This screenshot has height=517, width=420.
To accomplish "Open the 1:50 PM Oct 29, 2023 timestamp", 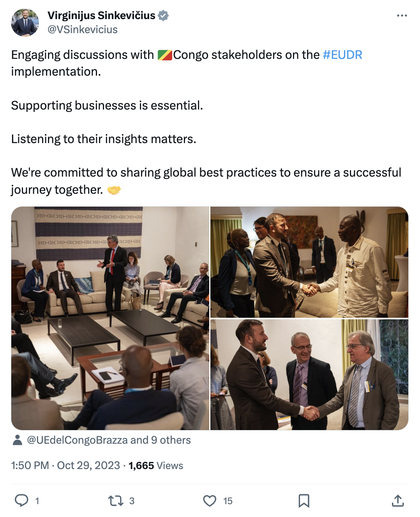I will tap(65, 466).
